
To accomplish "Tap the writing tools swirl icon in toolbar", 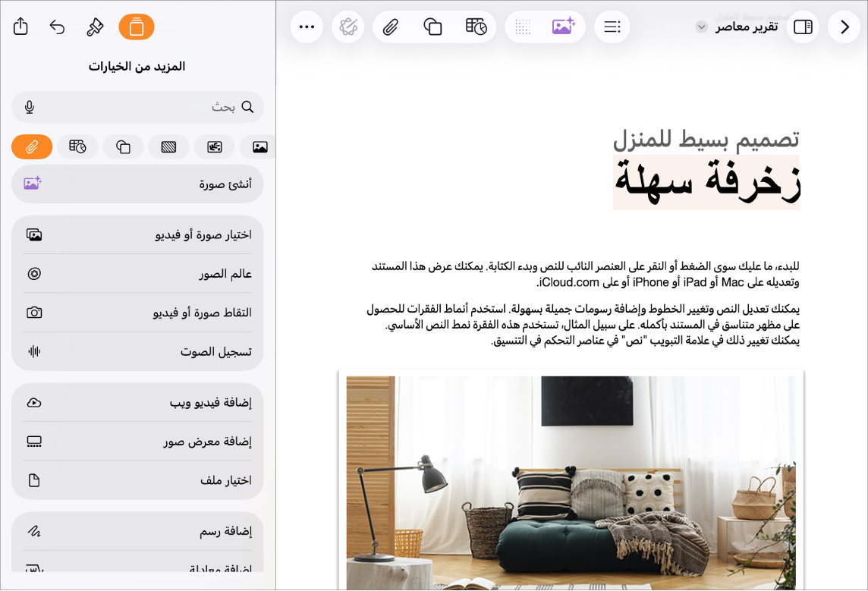I will (348, 27).
